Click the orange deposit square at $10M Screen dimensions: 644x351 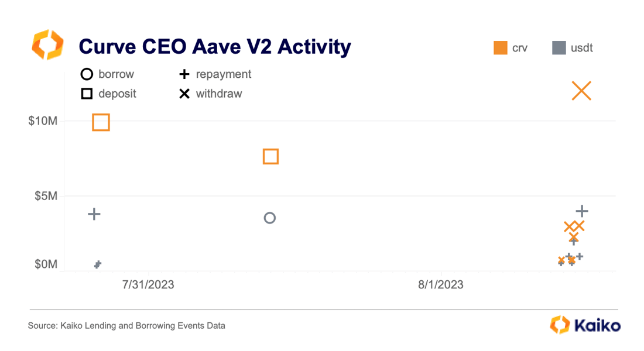(x=101, y=122)
